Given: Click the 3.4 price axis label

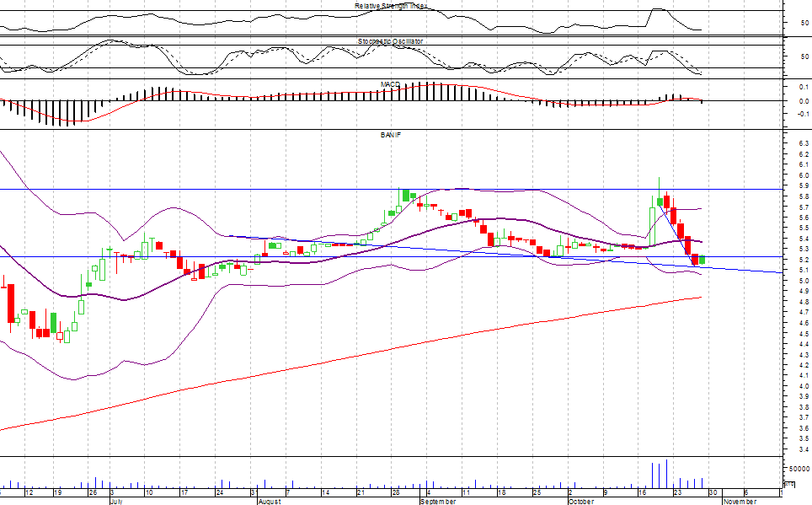Looking at the screenshot, I should pyautogui.click(x=804, y=449).
